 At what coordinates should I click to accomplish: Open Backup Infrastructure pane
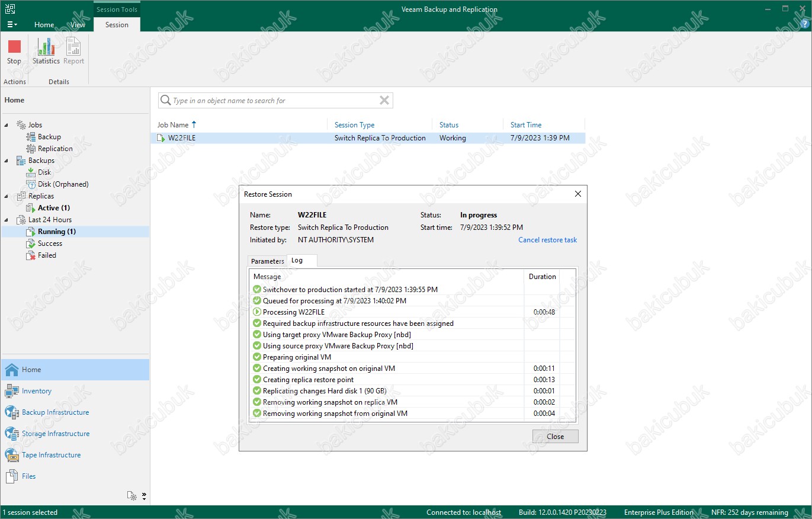coord(75,412)
